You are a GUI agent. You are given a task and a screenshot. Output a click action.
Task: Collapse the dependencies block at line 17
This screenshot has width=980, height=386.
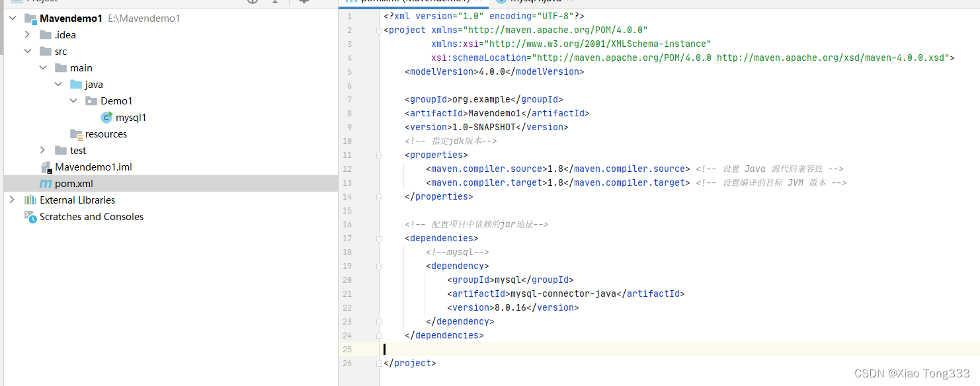click(x=378, y=238)
